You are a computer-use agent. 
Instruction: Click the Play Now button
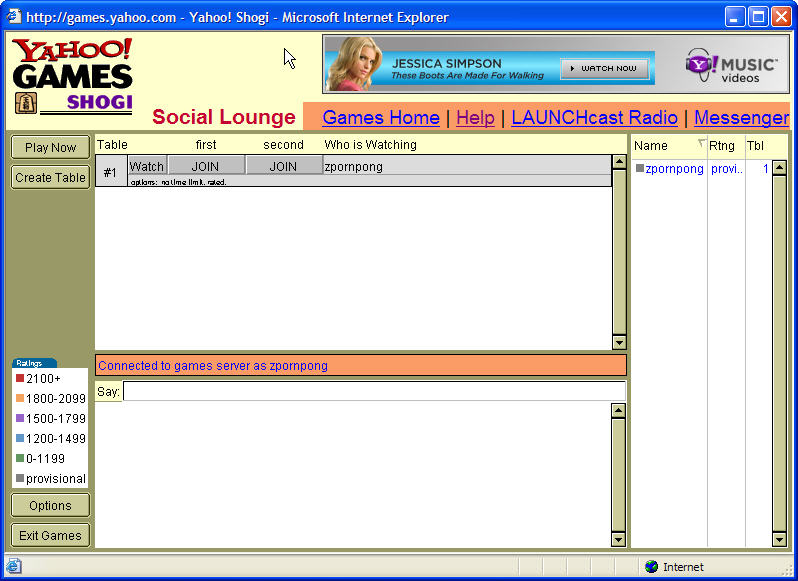(x=50, y=148)
